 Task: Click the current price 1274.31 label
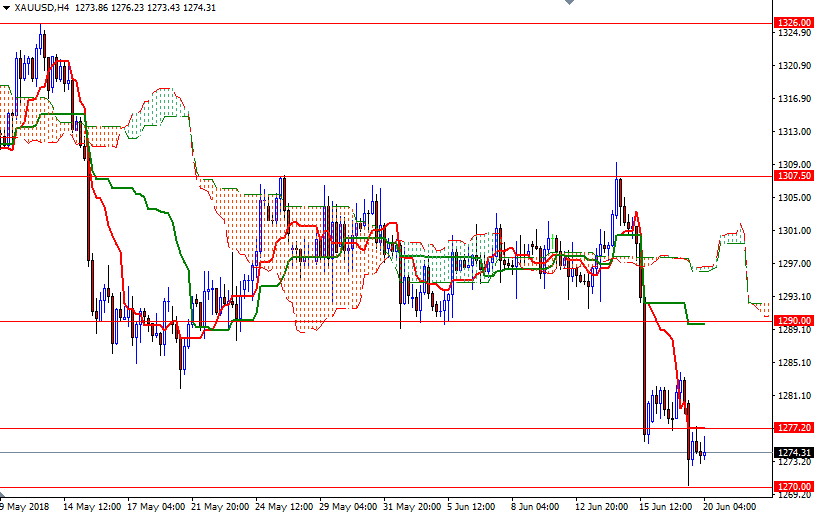[794, 452]
